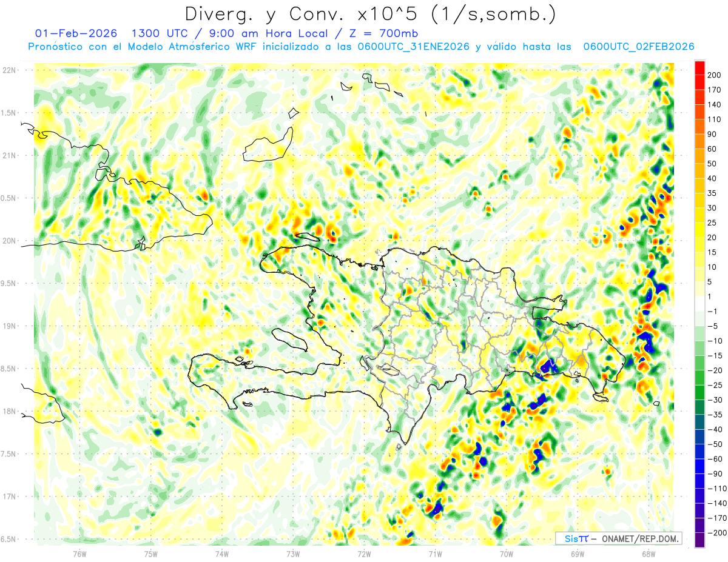Click the valid-until time '0600UTC_02FEB2026'

(638, 47)
